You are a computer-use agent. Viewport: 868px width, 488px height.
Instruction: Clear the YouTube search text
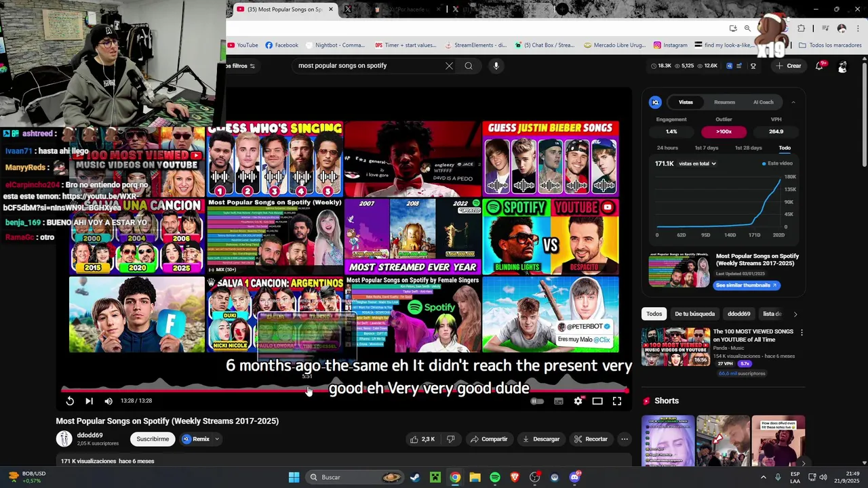(449, 66)
